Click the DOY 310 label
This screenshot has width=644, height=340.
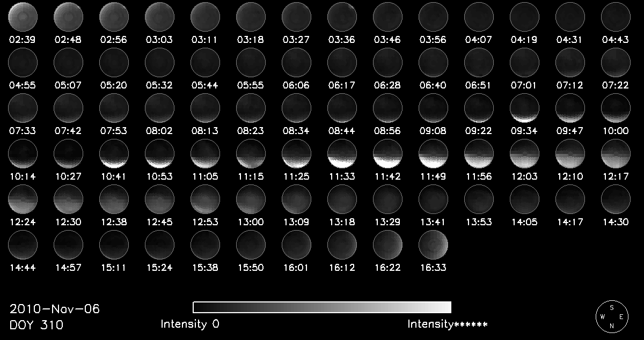click(x=36, y=325)
